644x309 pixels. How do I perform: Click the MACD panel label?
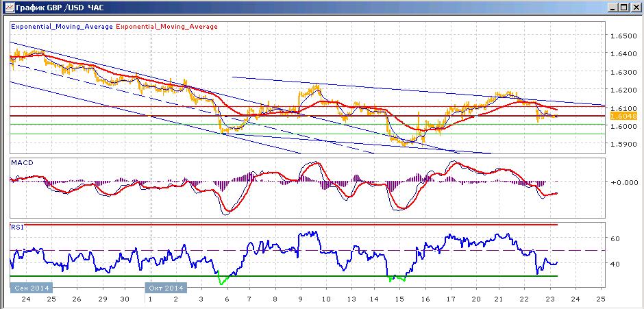22,163
